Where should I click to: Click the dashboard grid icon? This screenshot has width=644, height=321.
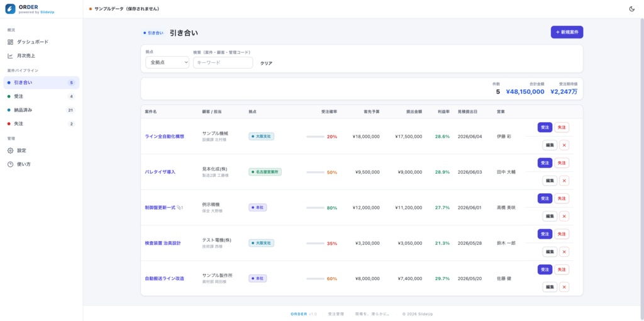click(10, 42)
